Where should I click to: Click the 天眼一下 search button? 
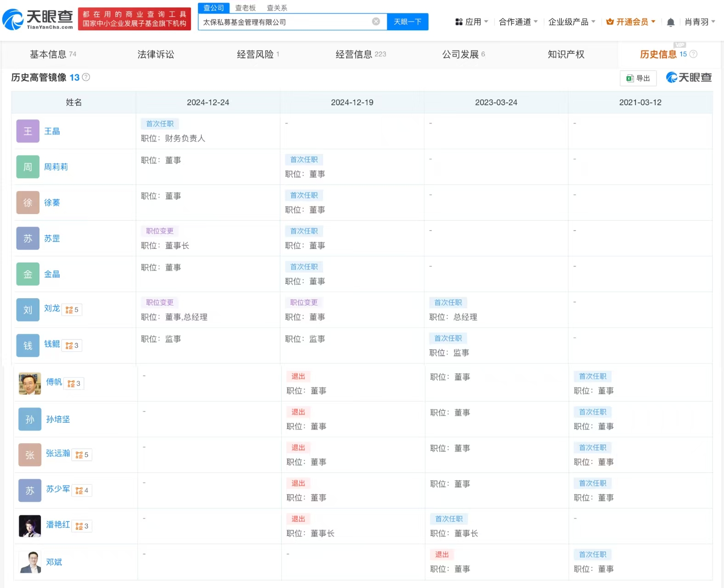pos(407,22)
